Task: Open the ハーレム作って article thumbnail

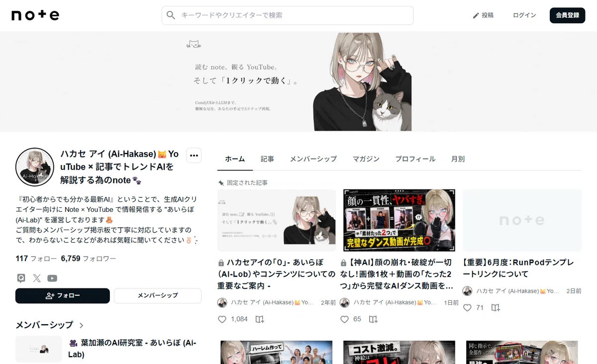Action: [x=277, y=352]
